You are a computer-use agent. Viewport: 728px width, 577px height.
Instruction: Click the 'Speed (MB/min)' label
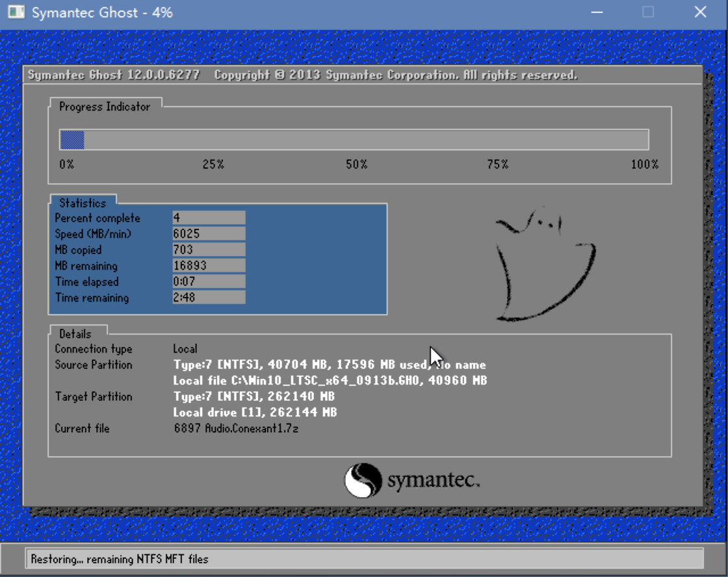93,234
